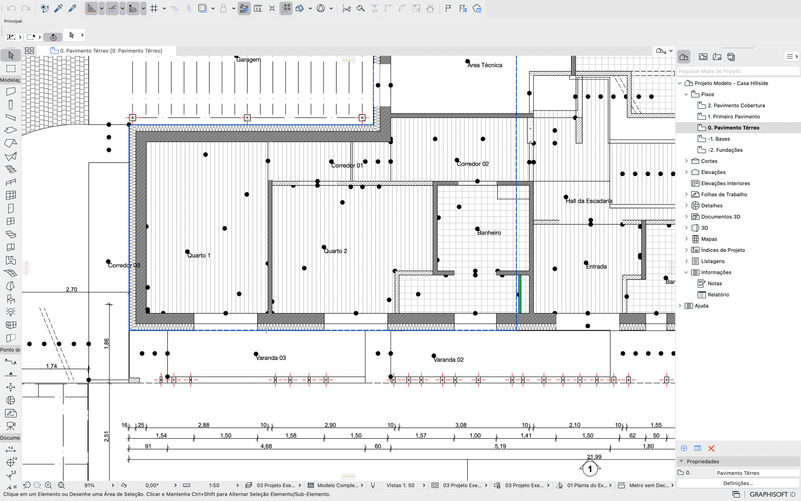801x501 pixels.
Task: Open the 1:50 scale popup
Action: (215, 485)
